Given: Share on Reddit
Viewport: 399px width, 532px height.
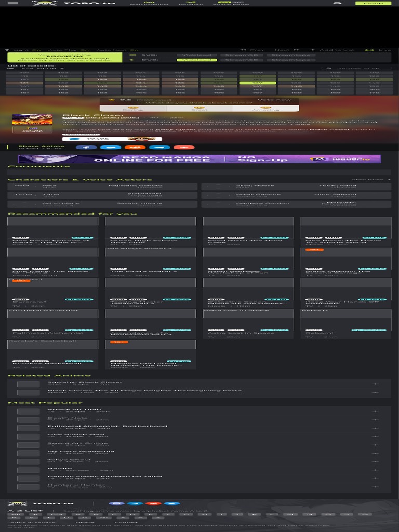Looking at the screenshot, I should click(x=135, y=147).
